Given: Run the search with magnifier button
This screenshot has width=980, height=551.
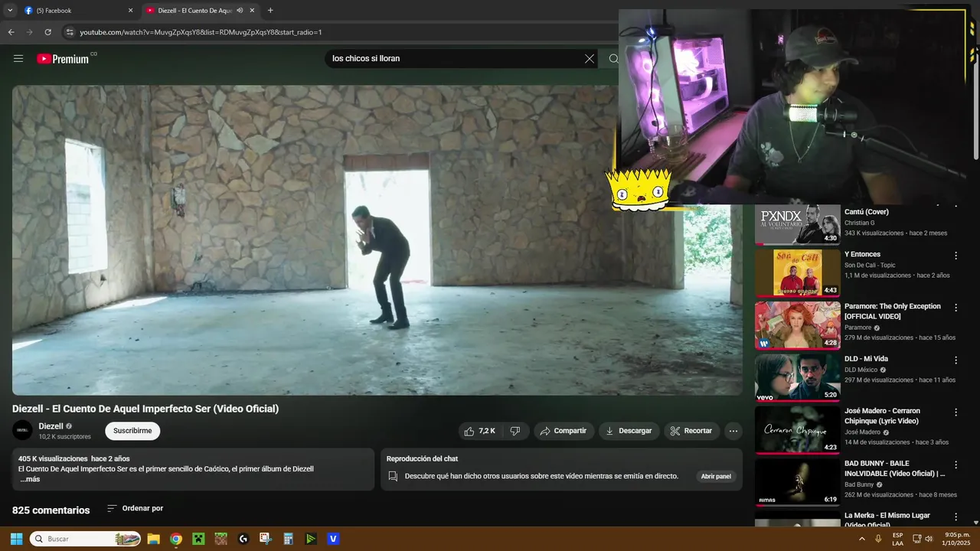Looking at the screenshot, I should click(x=613, y=58).
